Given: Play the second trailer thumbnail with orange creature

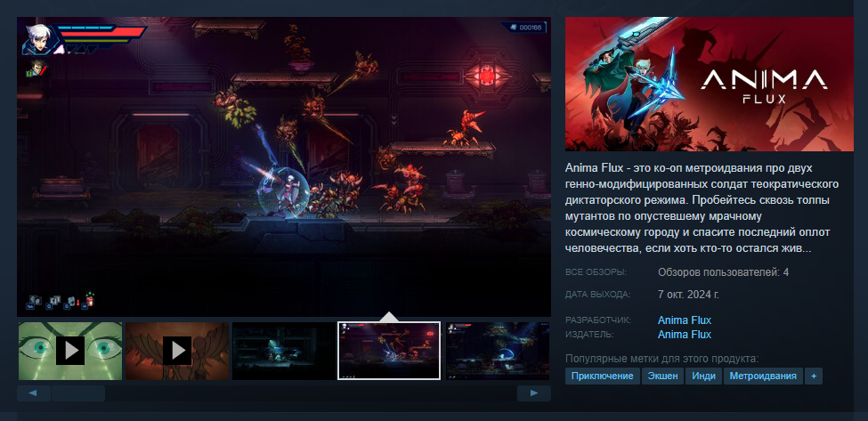Looking at the screenshot, I should pyautogui.click(x=177, y=351).
